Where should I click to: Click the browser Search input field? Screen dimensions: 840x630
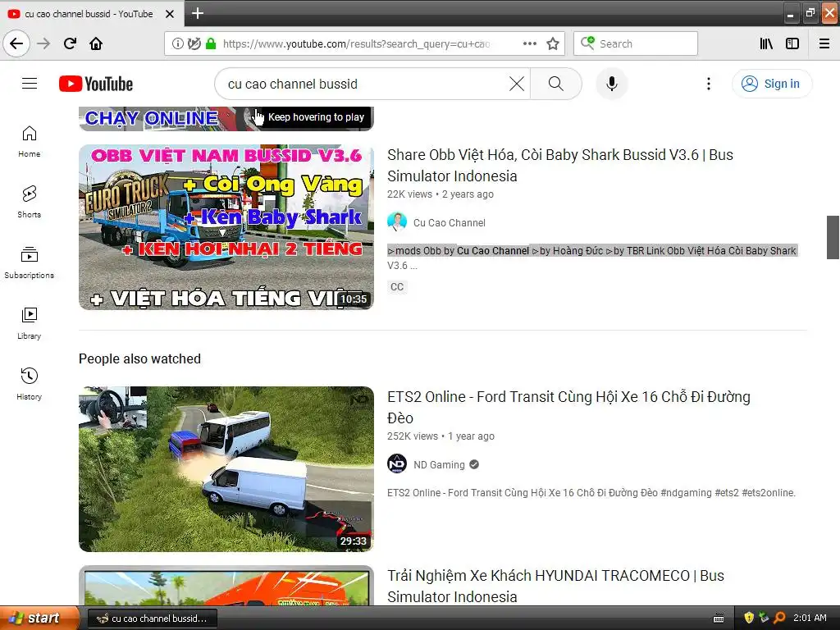(x=636, y=44)
